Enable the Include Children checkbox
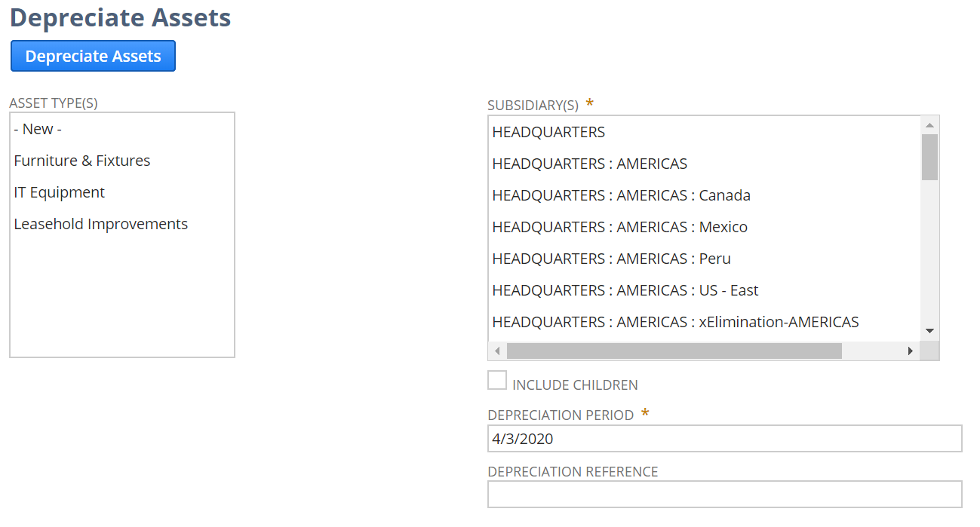The height and width of the screenshot is (527, 980). point(497,380)
